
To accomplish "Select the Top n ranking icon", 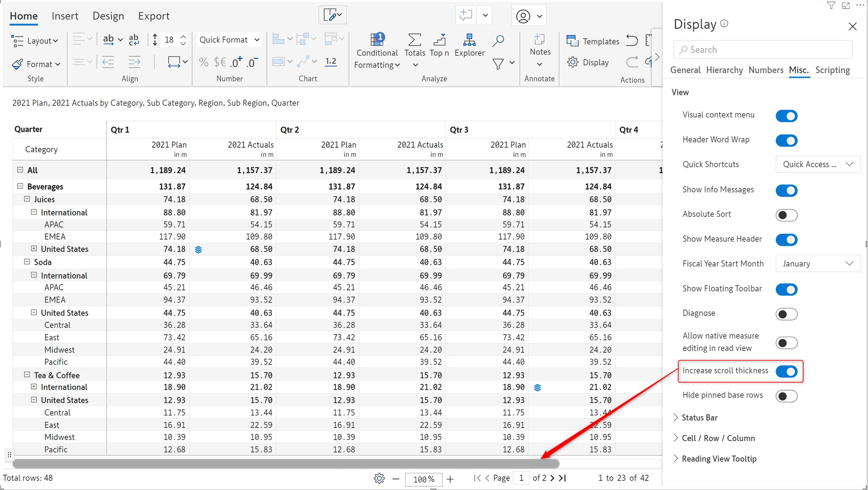I will [439, 40].
